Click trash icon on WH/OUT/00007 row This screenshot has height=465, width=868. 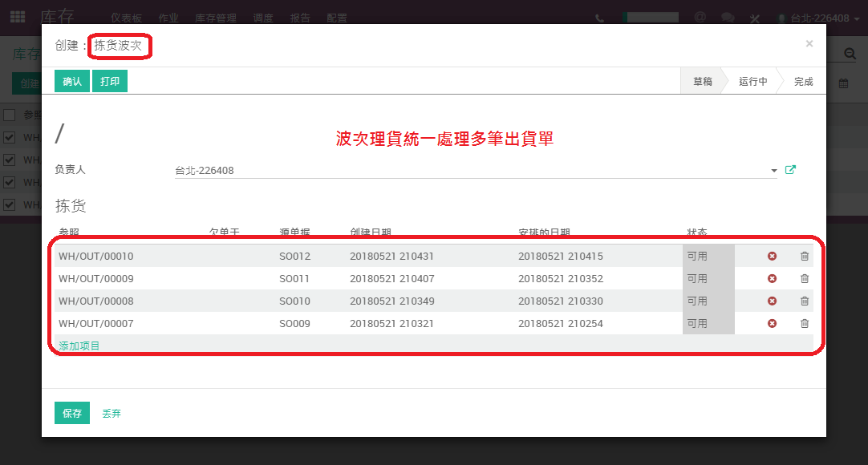pyautogui.click(x=805, y=323)
